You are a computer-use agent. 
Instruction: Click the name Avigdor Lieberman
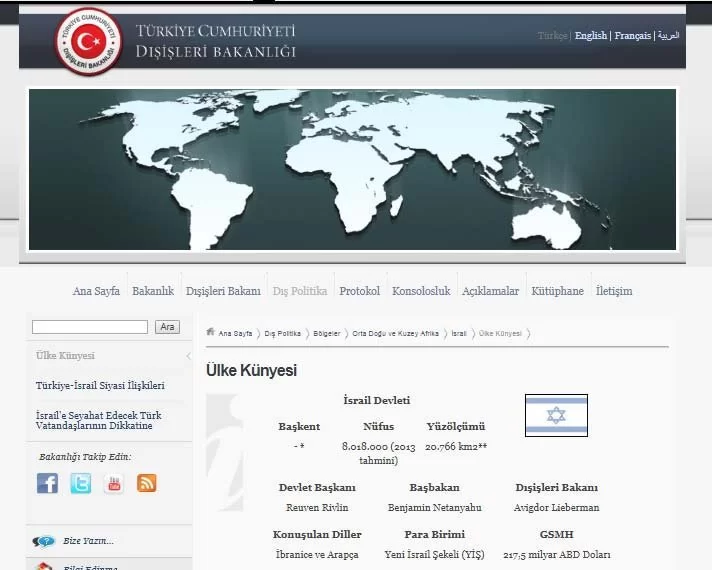point(556,508)
